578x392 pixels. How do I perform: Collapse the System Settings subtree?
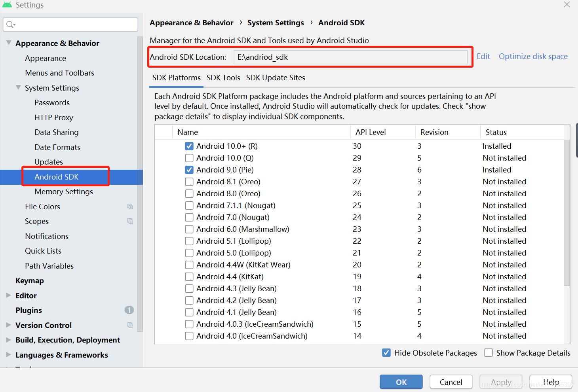(18, 87)
